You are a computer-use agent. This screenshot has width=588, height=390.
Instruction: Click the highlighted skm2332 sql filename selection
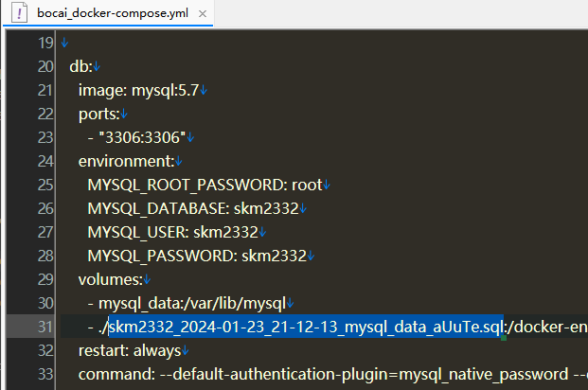(x=306, y=327)
